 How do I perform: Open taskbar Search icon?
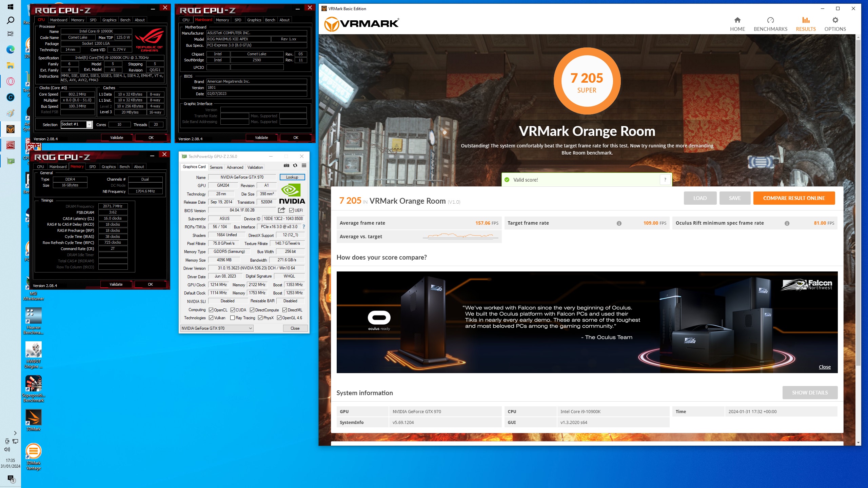(x=11, y=20)
